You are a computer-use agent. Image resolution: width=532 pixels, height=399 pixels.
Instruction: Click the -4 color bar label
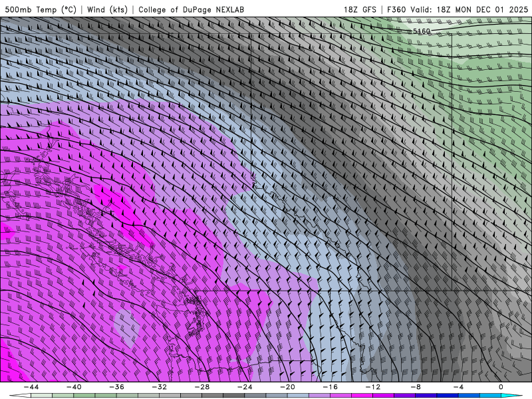(x=459, y=387)
